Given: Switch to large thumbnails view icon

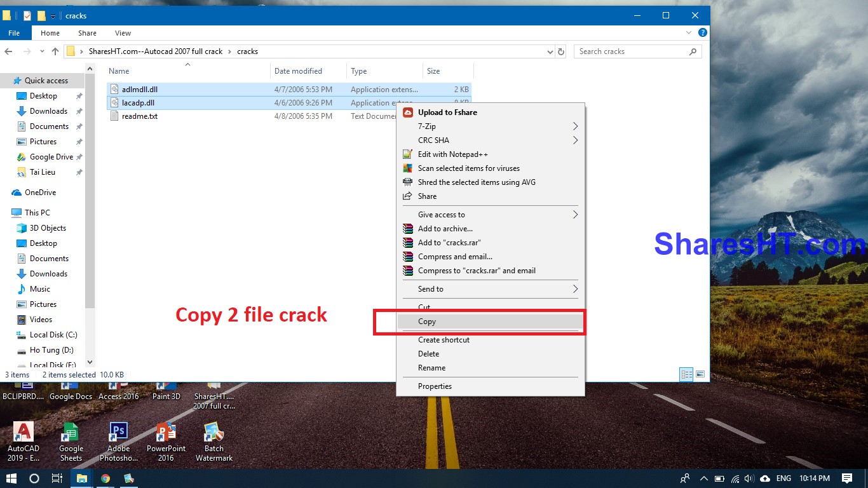Looking at the screenshot, I should coord(700,374).
